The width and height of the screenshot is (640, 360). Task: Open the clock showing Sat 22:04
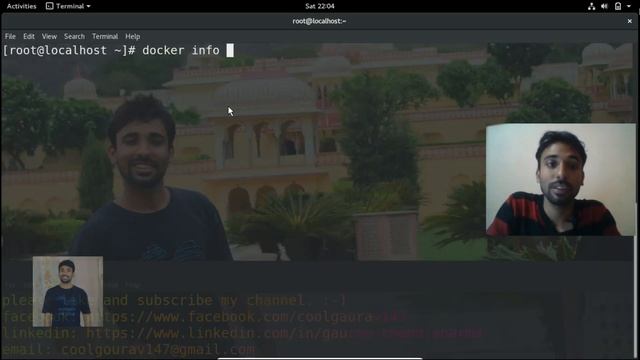[320, 6]
